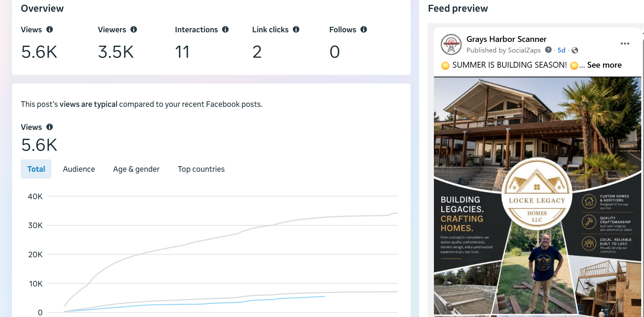Click the large 5.6K value above the chart
This screenshot has width=644, height=317.
[x=39, y=145]
